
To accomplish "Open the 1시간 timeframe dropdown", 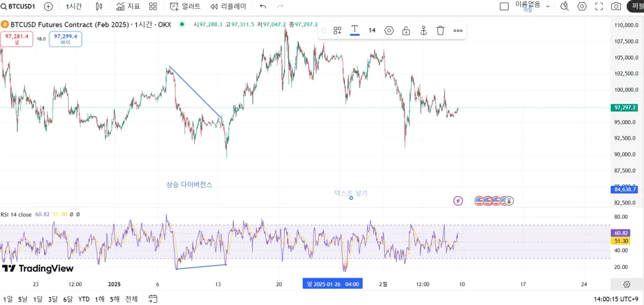I will (x=74, y=6).
